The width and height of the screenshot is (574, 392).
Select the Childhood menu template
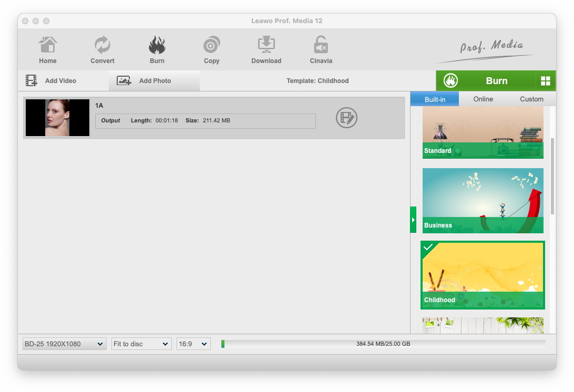483,275
